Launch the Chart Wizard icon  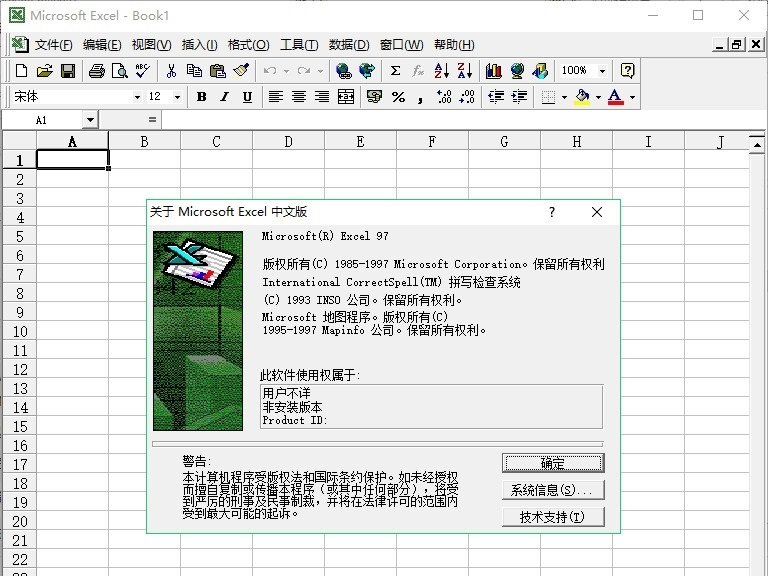point(493,71)
